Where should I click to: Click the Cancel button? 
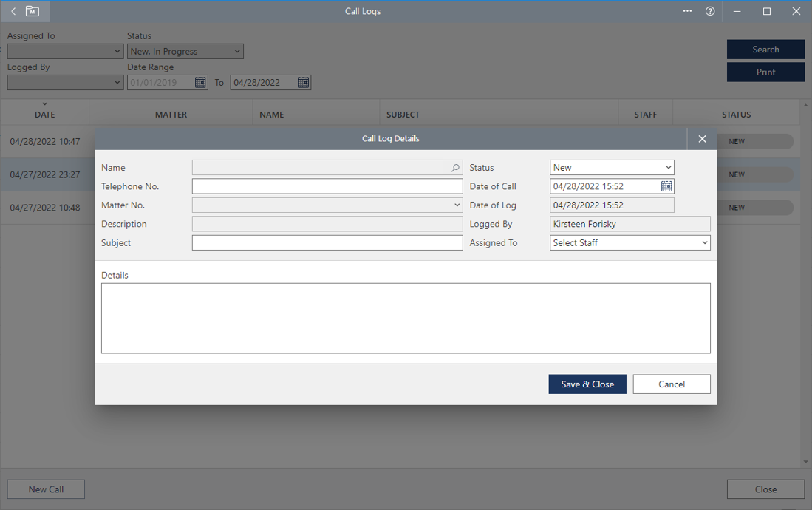click(671, 384)
